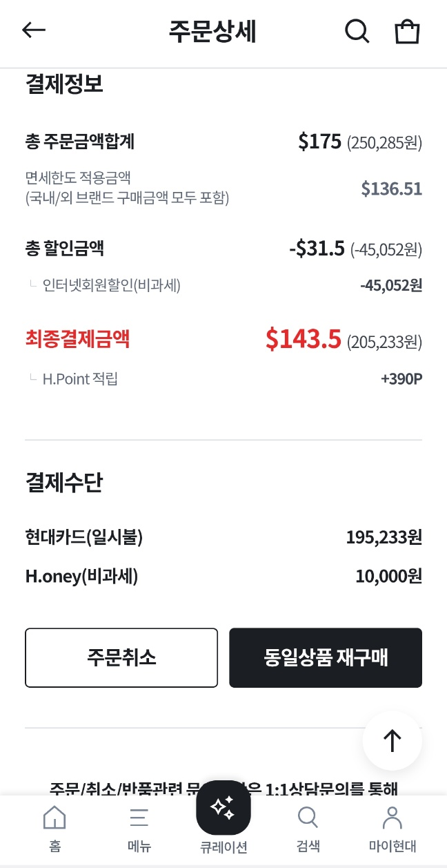Select the 현대카드(일시불) payment row
This screenshot has width=447, height=868.
223,537
